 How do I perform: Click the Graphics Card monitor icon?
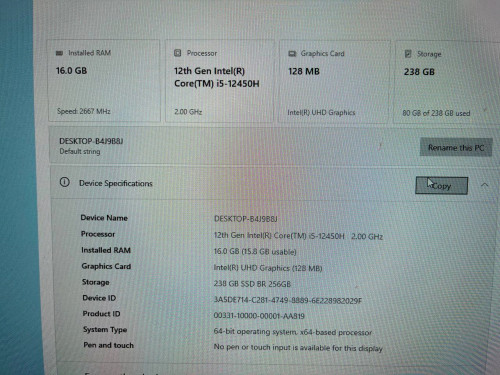point(292,54)
